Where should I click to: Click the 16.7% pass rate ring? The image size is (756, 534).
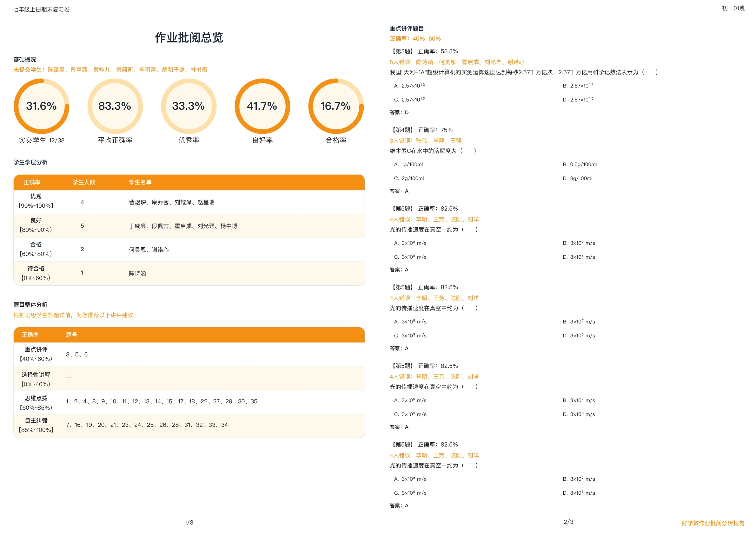336,106
